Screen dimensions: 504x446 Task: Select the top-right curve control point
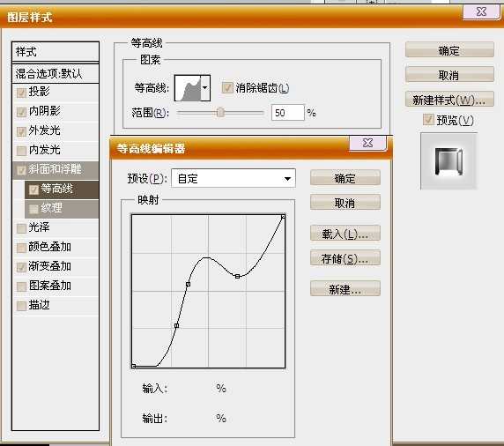[283, 217]
